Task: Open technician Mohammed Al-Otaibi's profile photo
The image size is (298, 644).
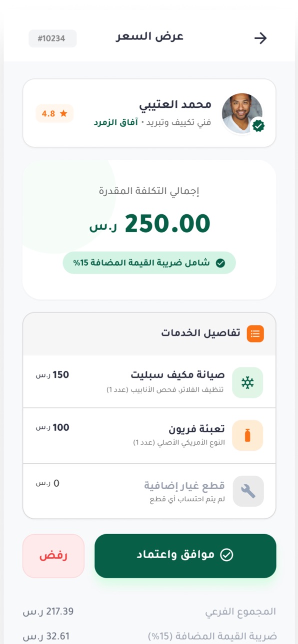Action: (242, 113)
